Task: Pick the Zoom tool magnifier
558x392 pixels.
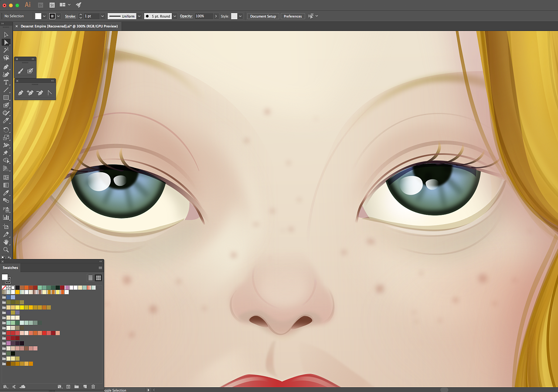Action: click(x=6, y=250)
